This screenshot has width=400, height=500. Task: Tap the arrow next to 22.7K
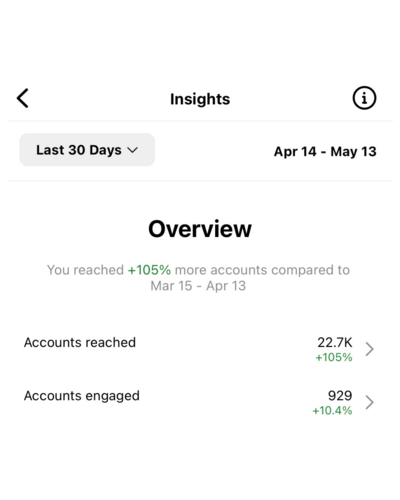pyautogui.click(x=369, y=349)
